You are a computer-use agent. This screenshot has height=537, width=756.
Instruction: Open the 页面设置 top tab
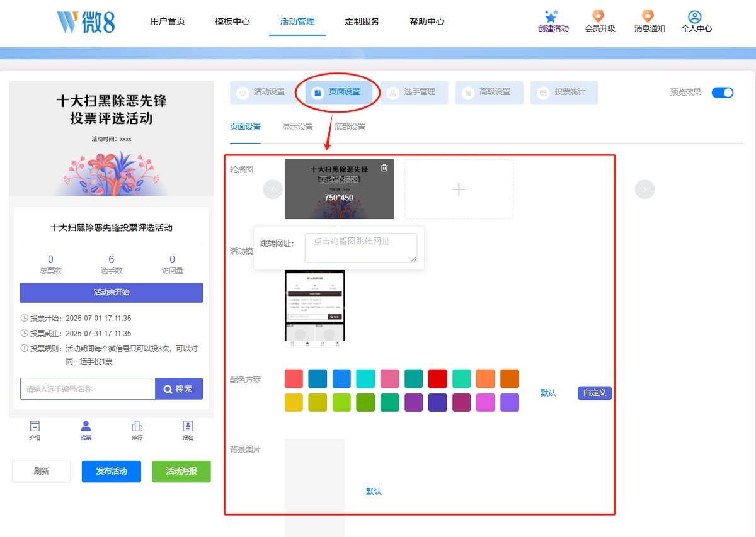[x=339, y=93]
